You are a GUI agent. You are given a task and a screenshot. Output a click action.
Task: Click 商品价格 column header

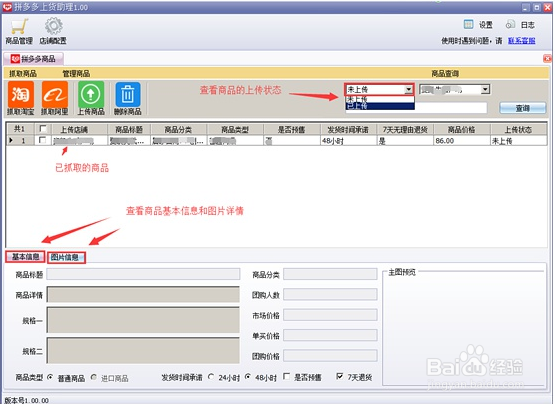click(462, 129)
